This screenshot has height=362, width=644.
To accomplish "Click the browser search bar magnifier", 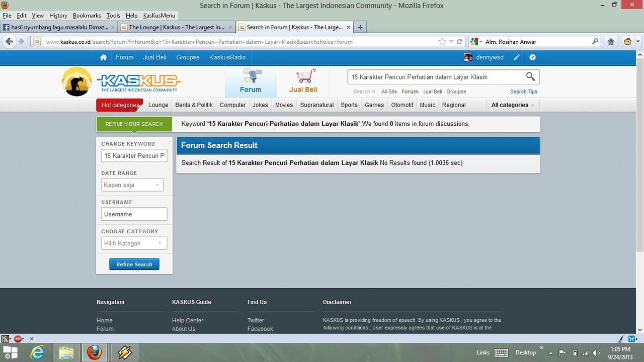I will 595,42.
